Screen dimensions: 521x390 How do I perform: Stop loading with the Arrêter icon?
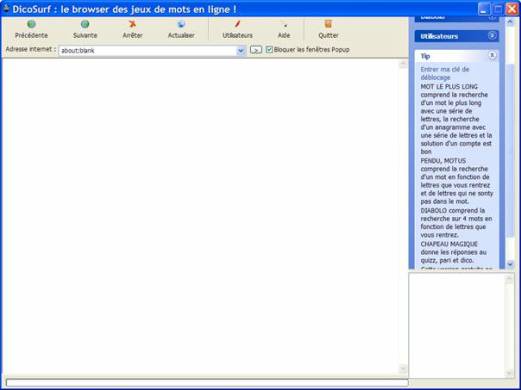132,24
